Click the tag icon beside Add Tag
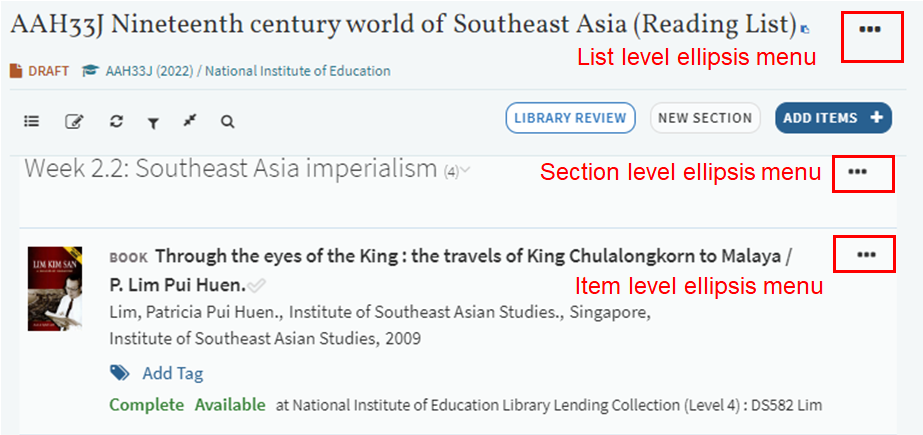This screenshot has height=435, width=923. [x=120, y=373]
